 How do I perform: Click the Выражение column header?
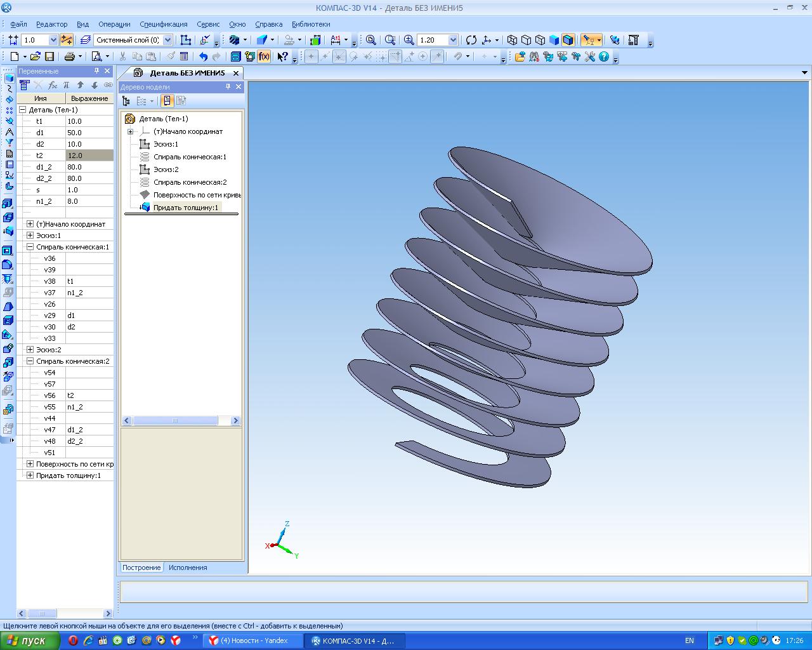coord(89,98)
